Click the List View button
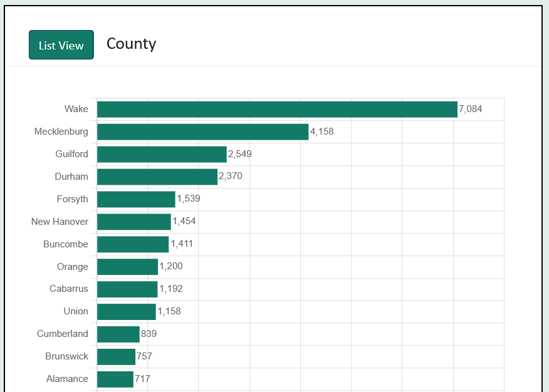The image size is (549, 392). tap(61, 44)
